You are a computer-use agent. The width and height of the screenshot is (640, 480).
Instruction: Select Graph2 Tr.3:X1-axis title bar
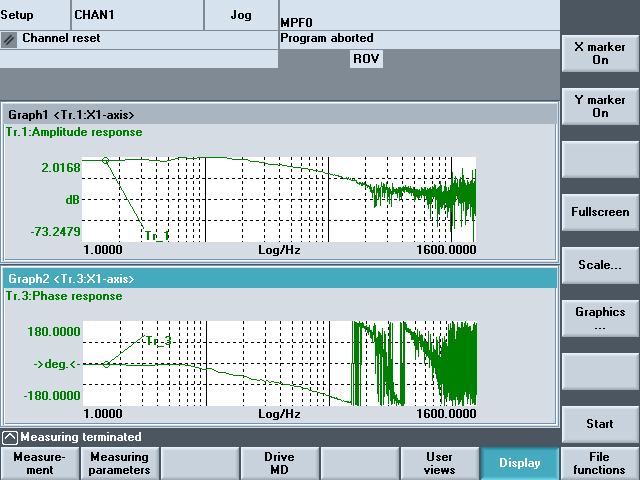pos(280,279)
